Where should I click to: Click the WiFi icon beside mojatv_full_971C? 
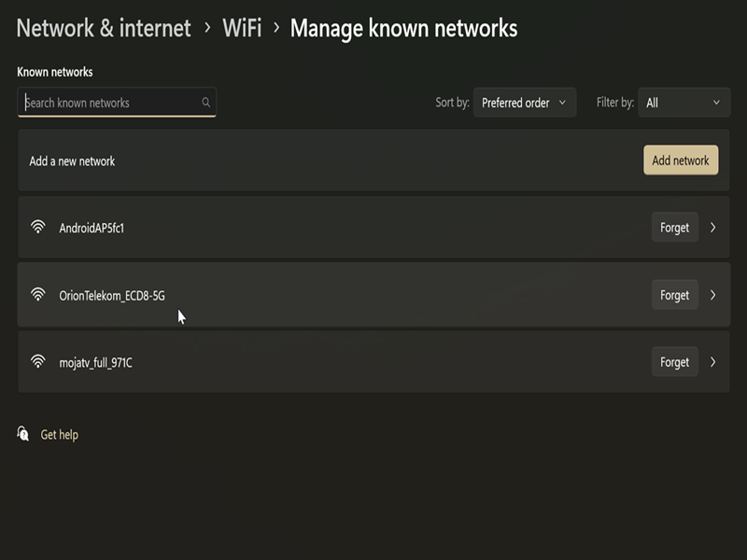[38, 362]
